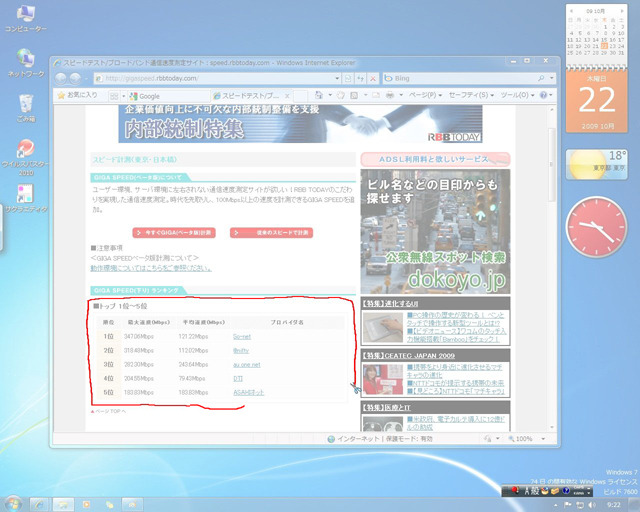Click the IE Forward arrow button
Screen dimensions: 640x512
[x=75, y=78]
